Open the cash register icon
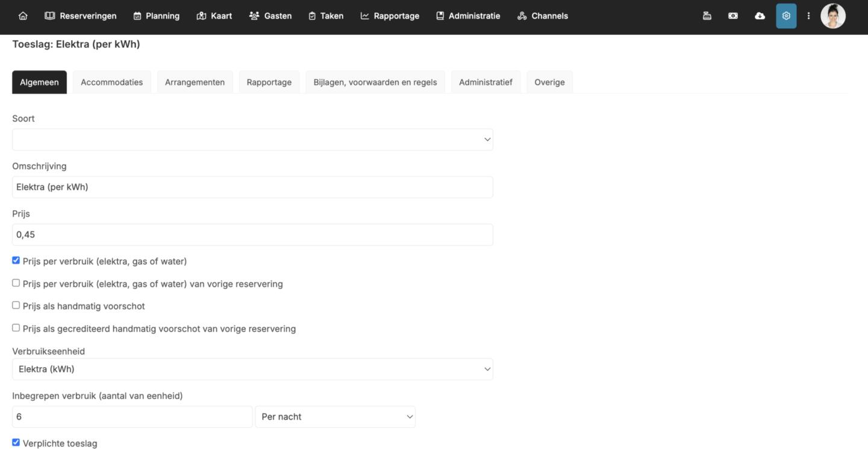Image resolution: width=868 pixels, height=449 pixels. tap(707, 16)
